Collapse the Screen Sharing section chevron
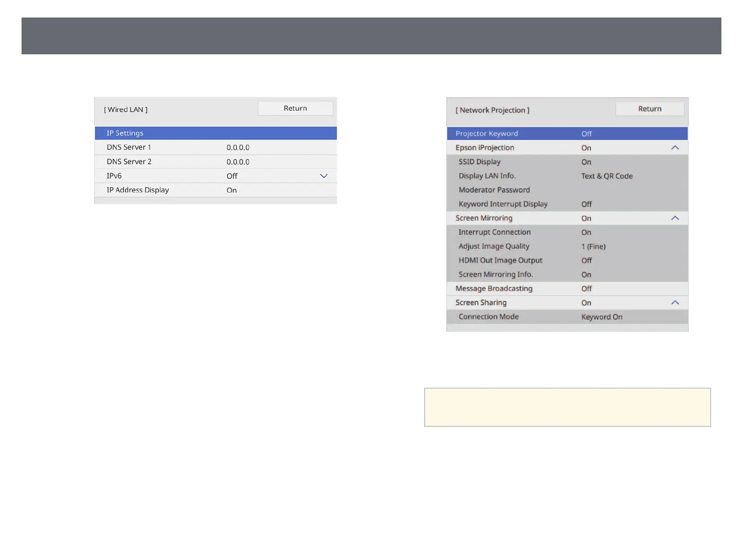 click(674, 302)
